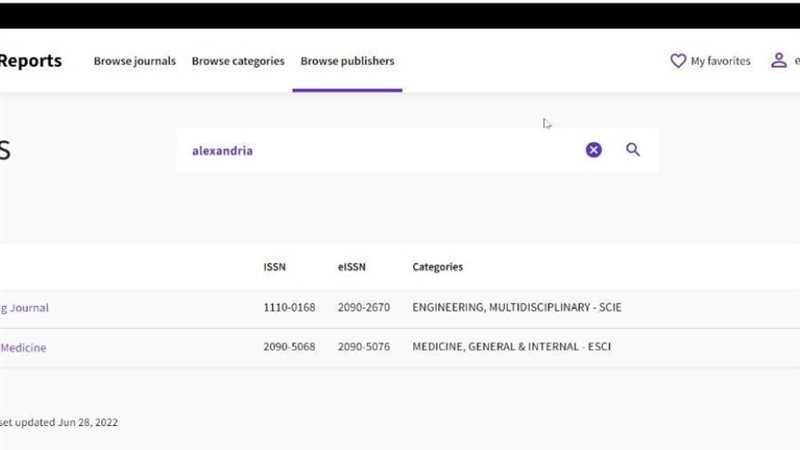Select the ISSN value 1110-0168
Image resolution: width=800 pixels, height=450 pixels.
288,308
